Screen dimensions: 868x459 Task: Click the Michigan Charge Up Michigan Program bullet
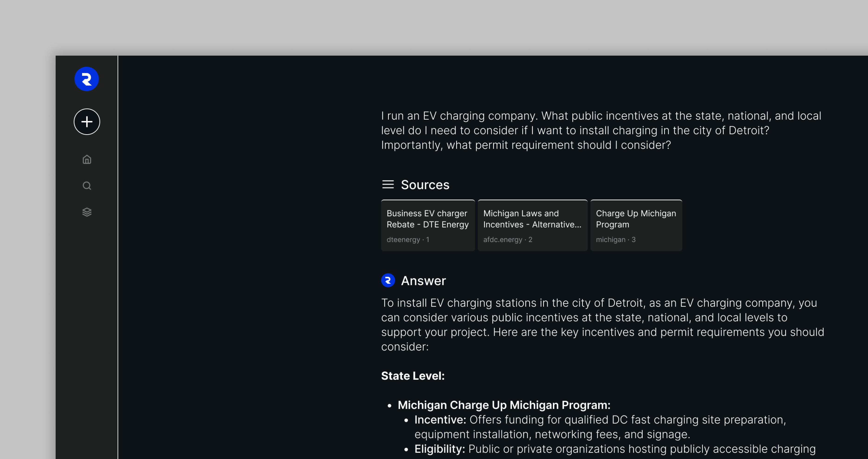[x=504, y=405]
